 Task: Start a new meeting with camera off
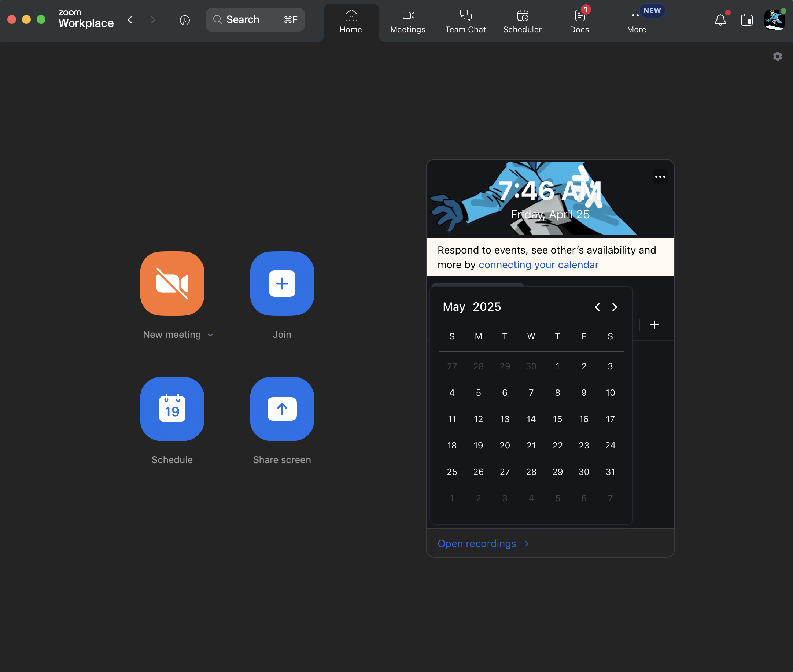click(172, 284)
